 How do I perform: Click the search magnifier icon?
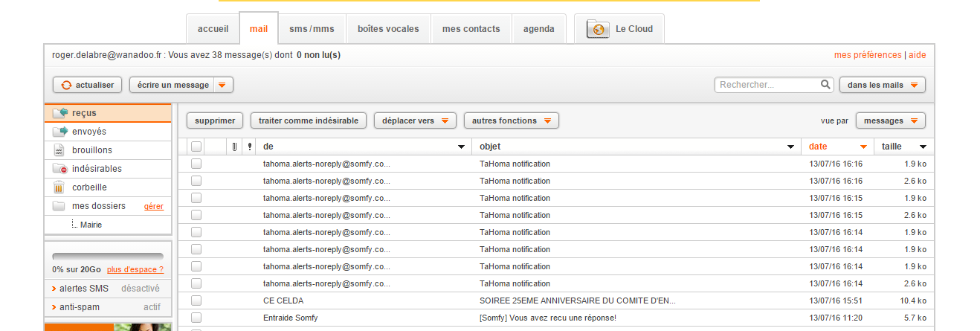(825, 85)
